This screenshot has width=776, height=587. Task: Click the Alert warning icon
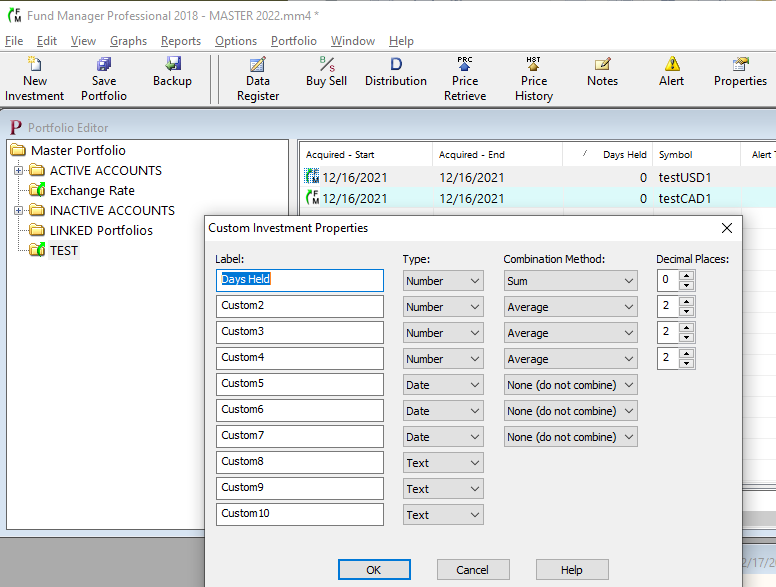[x=672, y=64]
